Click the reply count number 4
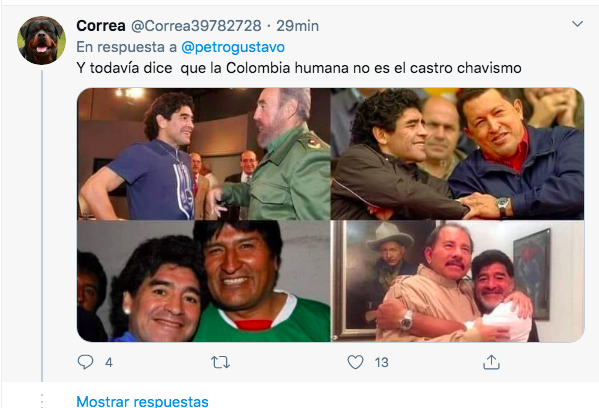This screenshot has width=599, height=408. coord(109,362)
